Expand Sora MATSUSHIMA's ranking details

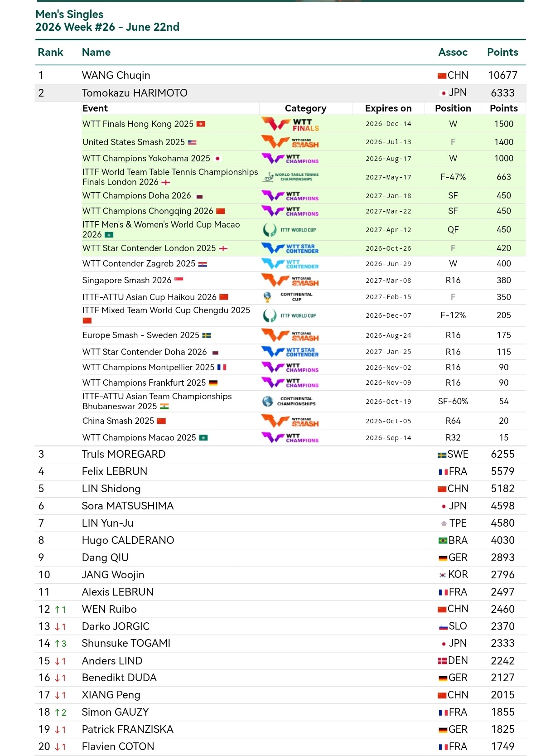(280, 506)
